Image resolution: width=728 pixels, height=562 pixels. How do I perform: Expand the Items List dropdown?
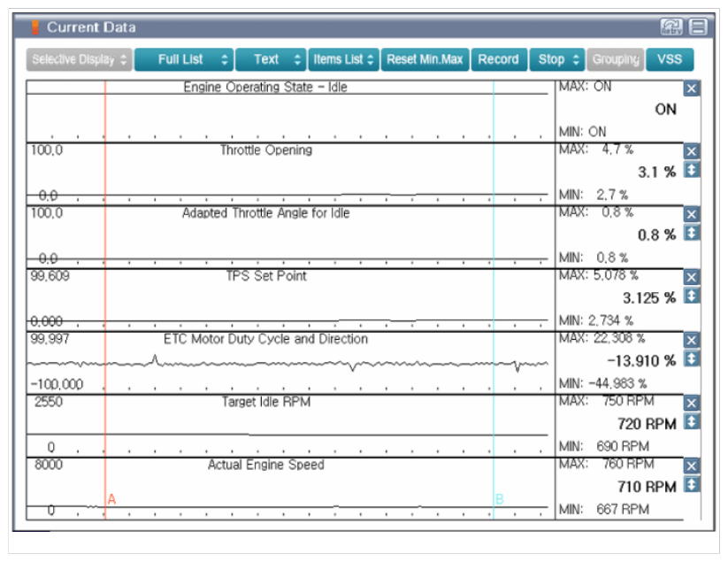point(343,59)
